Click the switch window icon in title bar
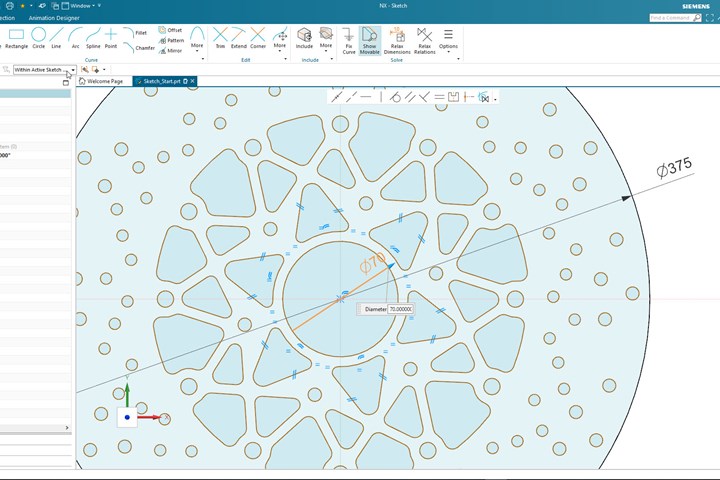The width and height of the screenshot is (720, 480). pyautogui.click(x=55, y=6)
